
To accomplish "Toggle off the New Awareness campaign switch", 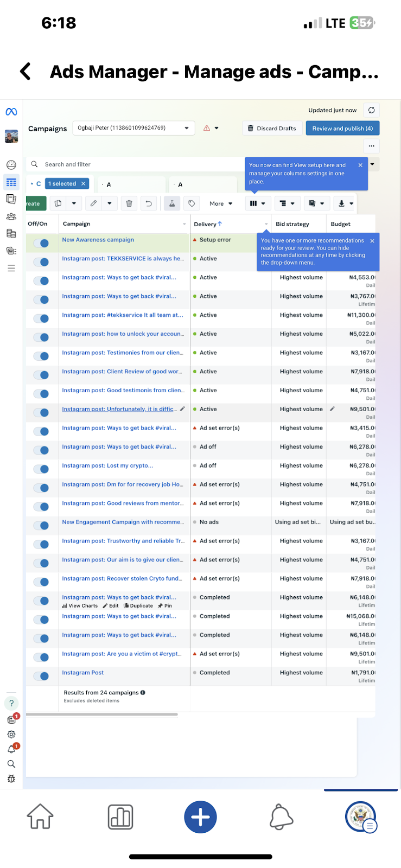I will click(x=41, y=243).
